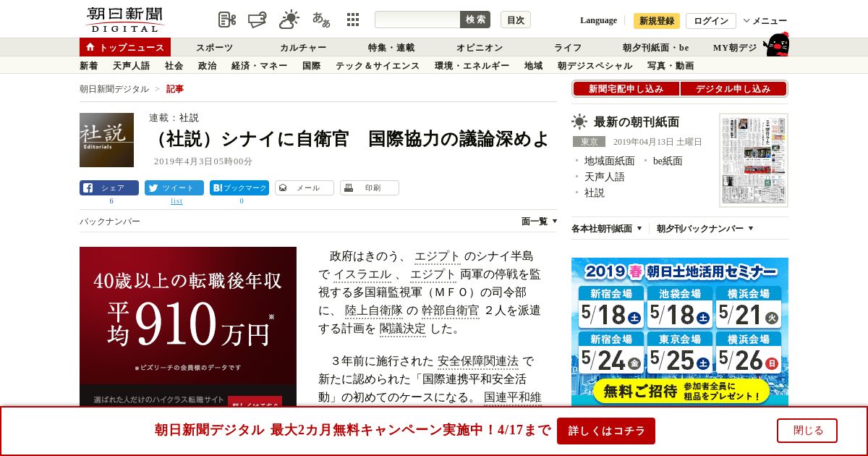Expand 各本社朝刊紙面 dropdown
This screenshot has width=868, height=456.
click(x=607, y=229)
